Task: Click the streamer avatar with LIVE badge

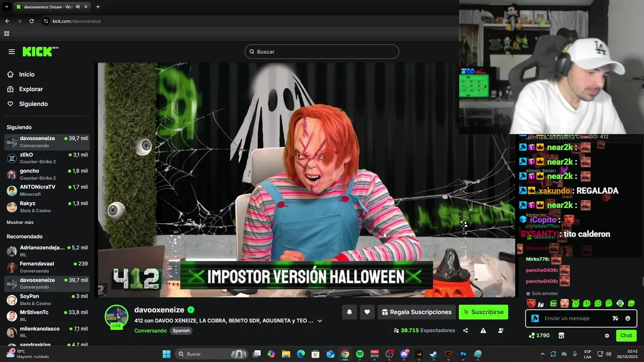Action: (116, 317)
